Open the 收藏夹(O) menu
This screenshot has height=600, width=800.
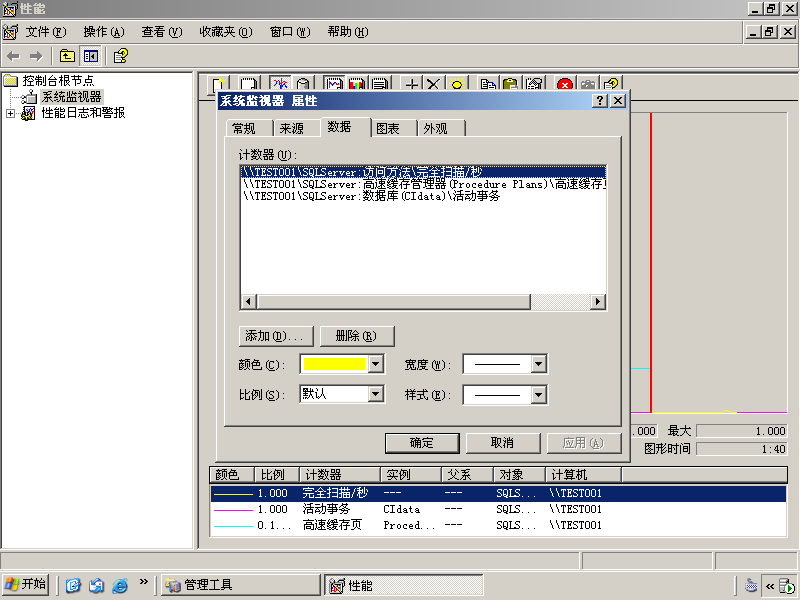[226, 32]
